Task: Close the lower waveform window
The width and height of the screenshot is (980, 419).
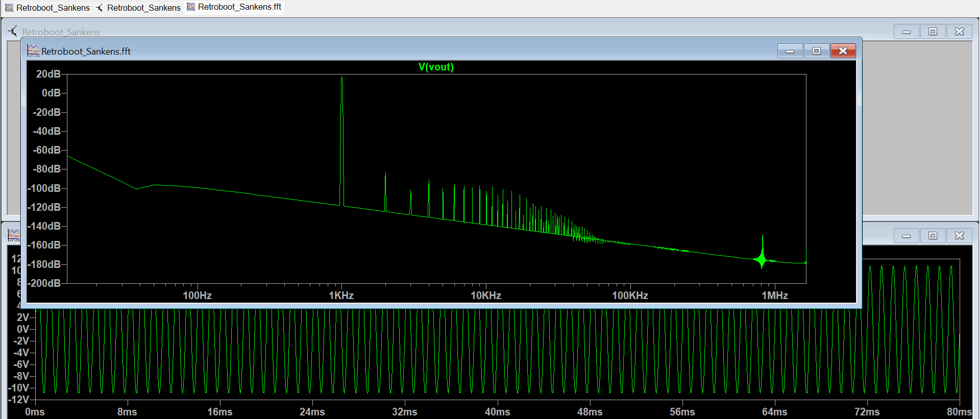Action: point(960,235)
